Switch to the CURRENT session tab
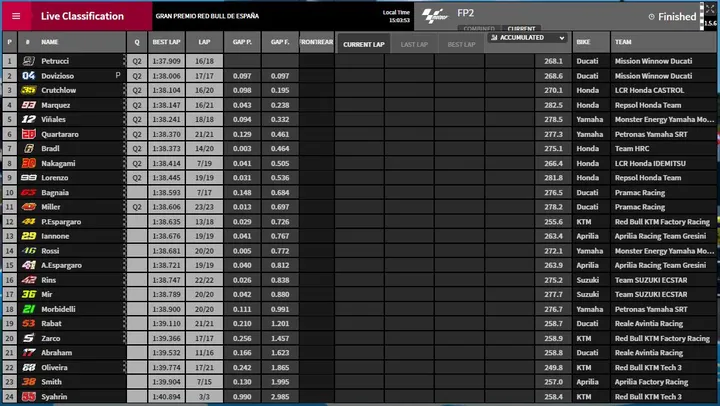The height and width of the screenshot is (406, 720). click(521, 28)
